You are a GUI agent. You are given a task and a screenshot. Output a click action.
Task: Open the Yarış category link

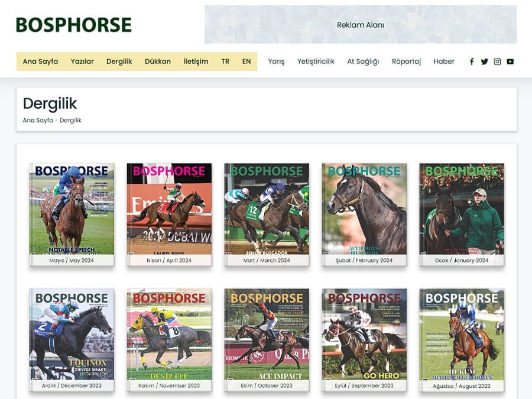(275, 61)
